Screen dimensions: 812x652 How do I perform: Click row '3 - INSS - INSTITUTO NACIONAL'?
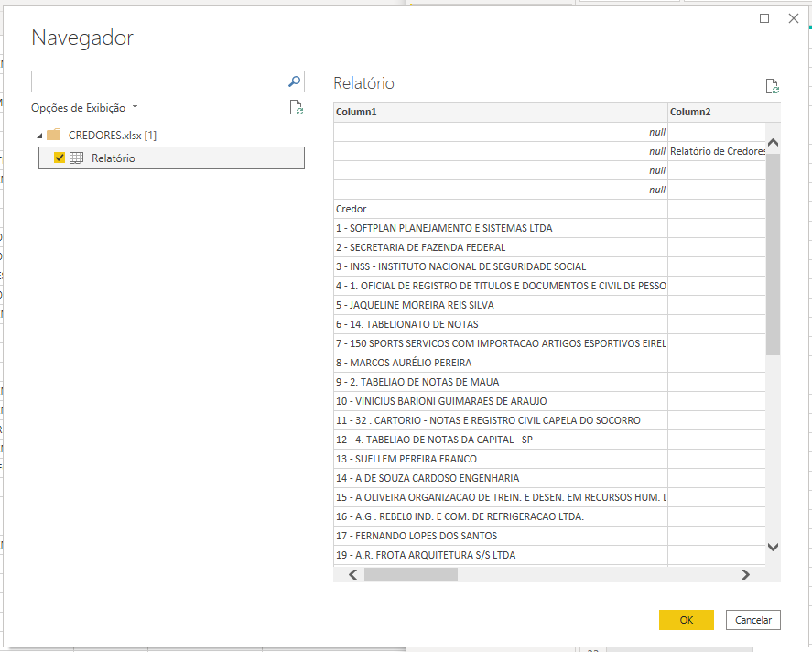pos(501,266)
